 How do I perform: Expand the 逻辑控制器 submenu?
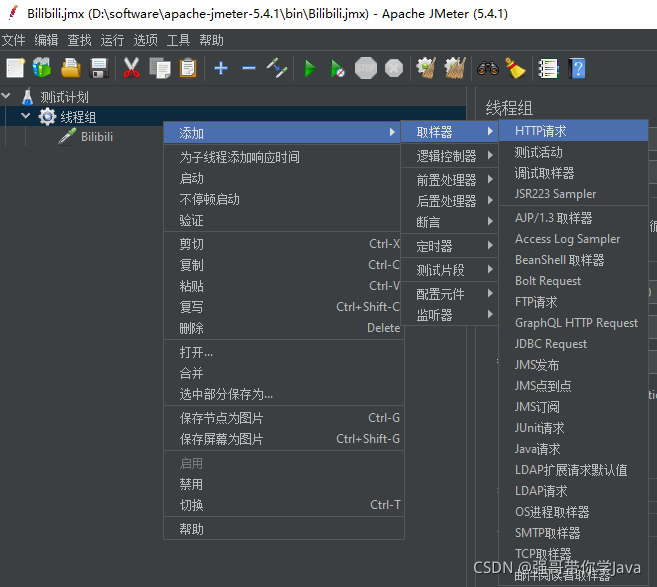450,156
